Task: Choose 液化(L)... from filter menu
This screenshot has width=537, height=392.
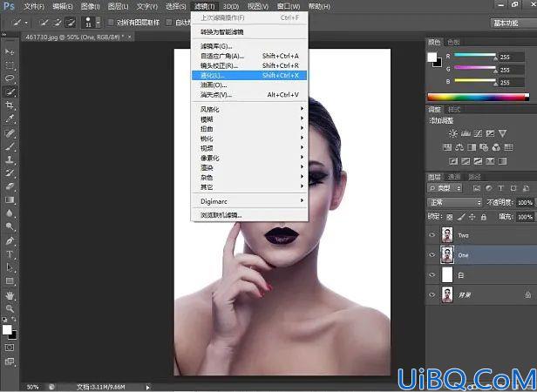Action: click(249, 75)
